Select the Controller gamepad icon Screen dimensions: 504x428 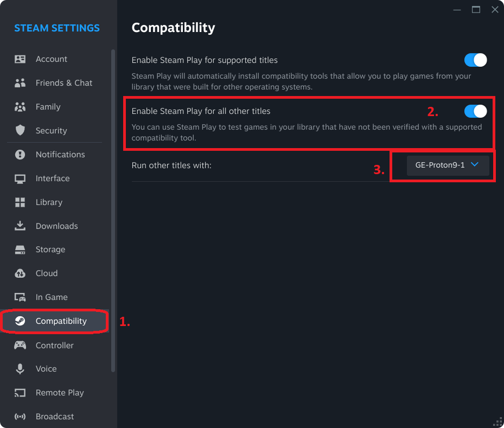click(x=20, y=346)
